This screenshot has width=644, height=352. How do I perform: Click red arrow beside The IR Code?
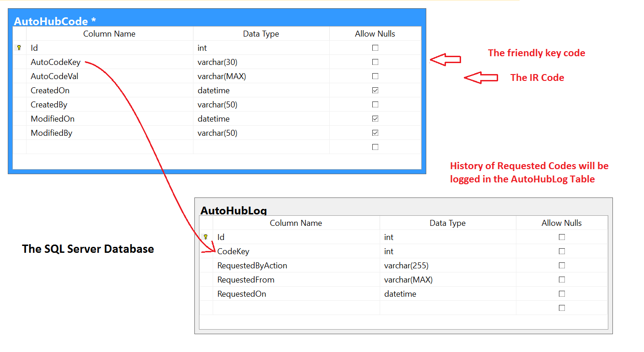click(480, 78)
